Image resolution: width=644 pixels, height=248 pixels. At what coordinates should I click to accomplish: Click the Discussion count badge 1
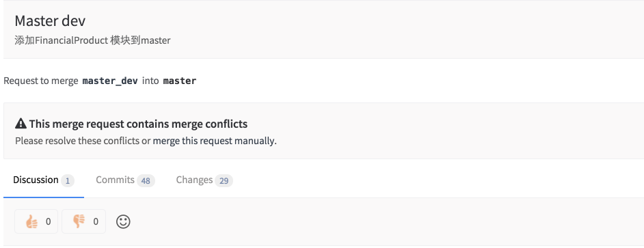point(68,180)
